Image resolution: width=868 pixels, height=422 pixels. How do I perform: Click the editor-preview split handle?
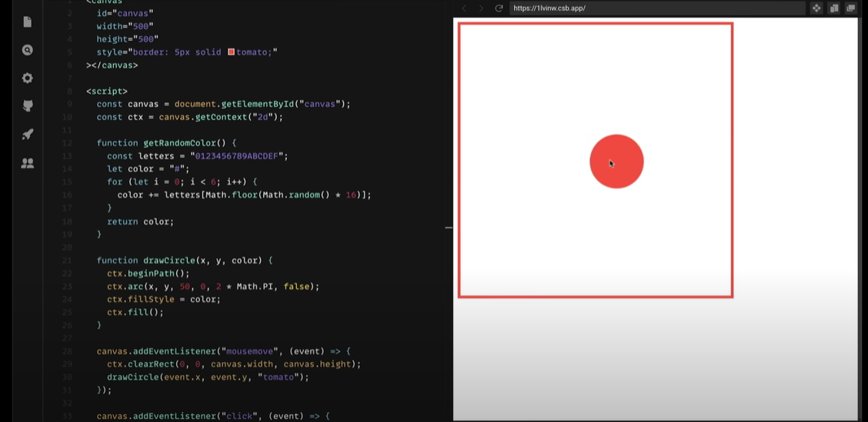[449, 228]
